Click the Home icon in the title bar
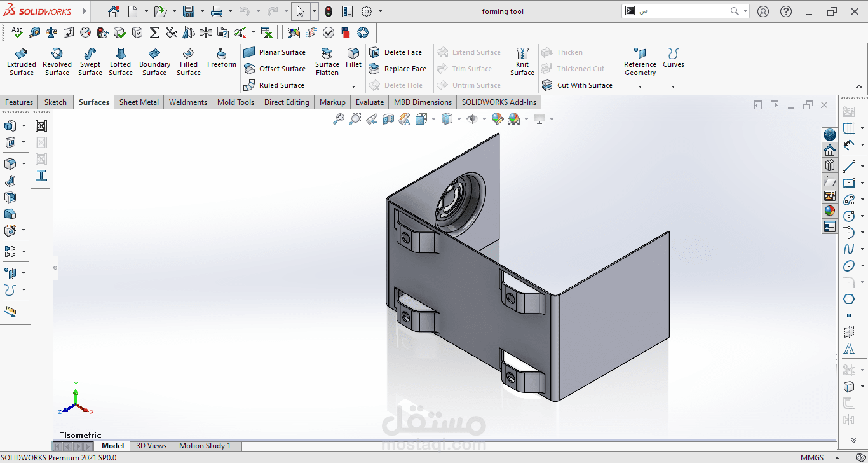 pos(113,11)
